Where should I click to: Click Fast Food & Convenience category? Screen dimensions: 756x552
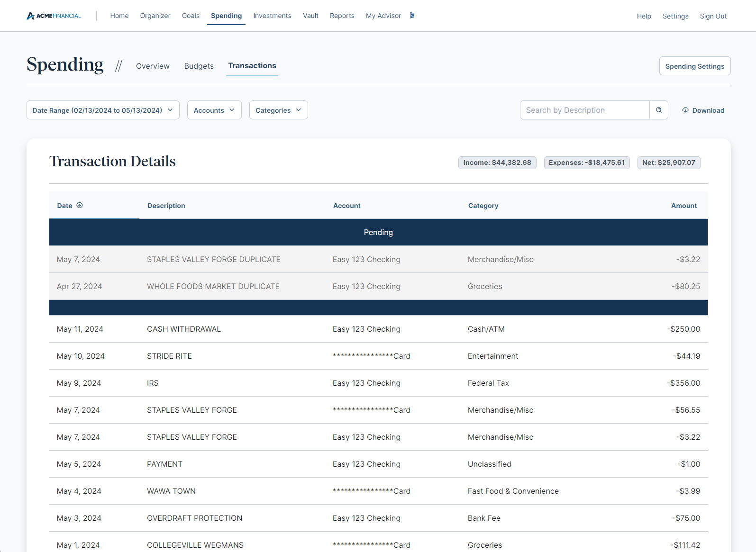click(513, 491)
